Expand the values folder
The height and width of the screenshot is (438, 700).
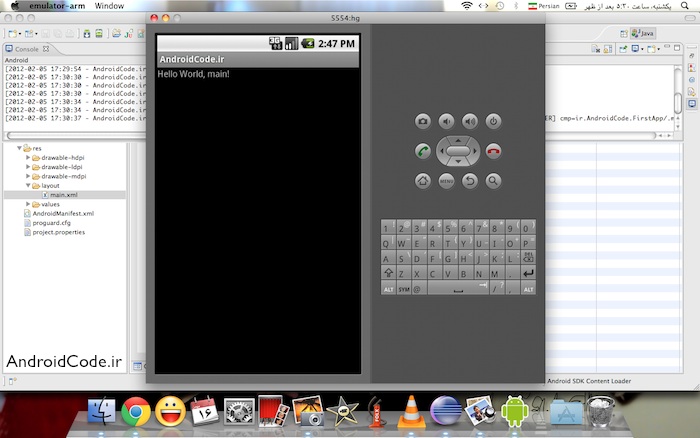pos(28,204)
